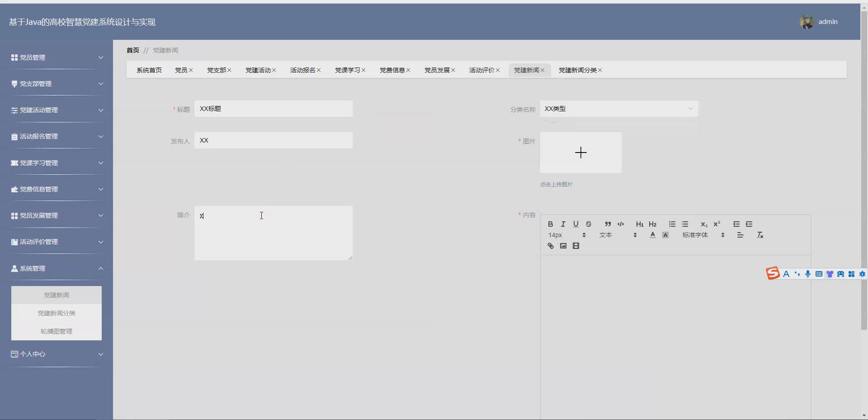
Task: Insert a hyperlink in editor
Action: pyautogui.click(x=550, y=246)
